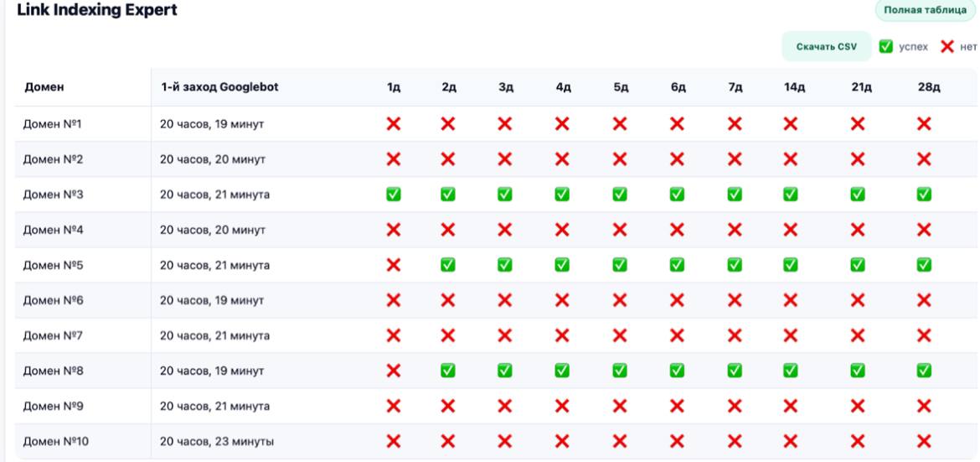Click the 1-й заход Googlebot column header
Image resolution: width=980 pixels, height=462 pixels.
click(x=219, y=87)
